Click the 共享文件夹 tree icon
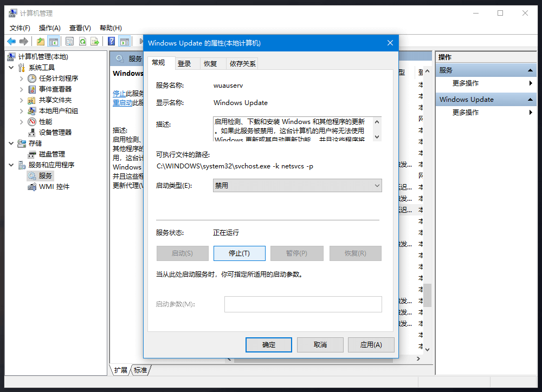Image resolution: width=542 pixels, height=392 pixels. coord(32,100)
